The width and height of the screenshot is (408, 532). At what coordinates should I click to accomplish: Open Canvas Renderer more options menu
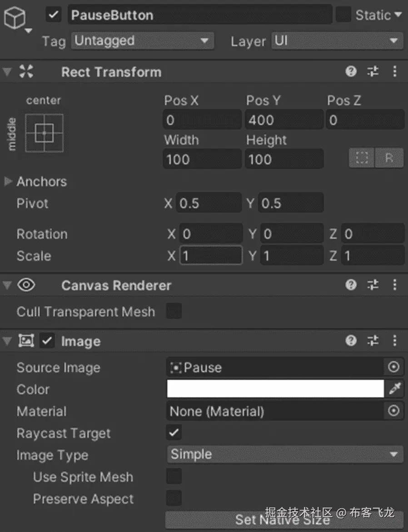[394, 285]
